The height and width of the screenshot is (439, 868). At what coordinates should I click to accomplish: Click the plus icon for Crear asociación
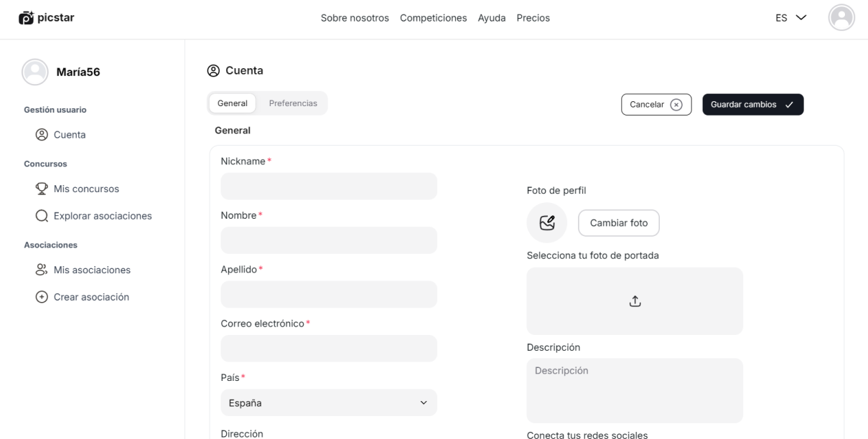42,297
